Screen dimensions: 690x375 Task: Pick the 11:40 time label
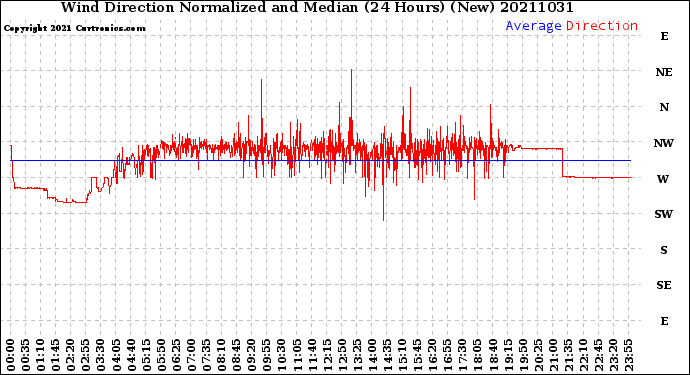coord(312,355)
